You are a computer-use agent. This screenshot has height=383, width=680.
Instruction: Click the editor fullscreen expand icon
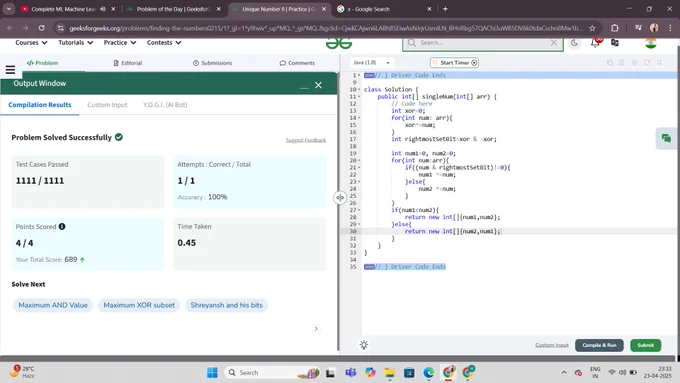pos(659,62)
